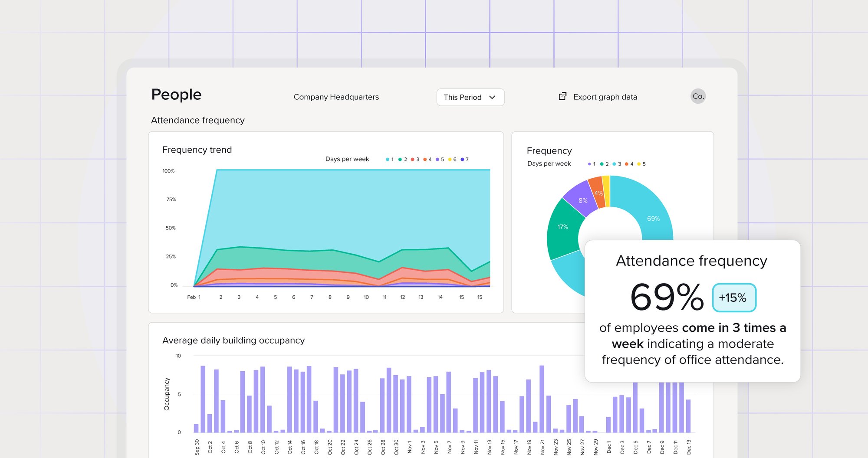Toggle series 7 in Frequency trend legend

coord(464,160)
